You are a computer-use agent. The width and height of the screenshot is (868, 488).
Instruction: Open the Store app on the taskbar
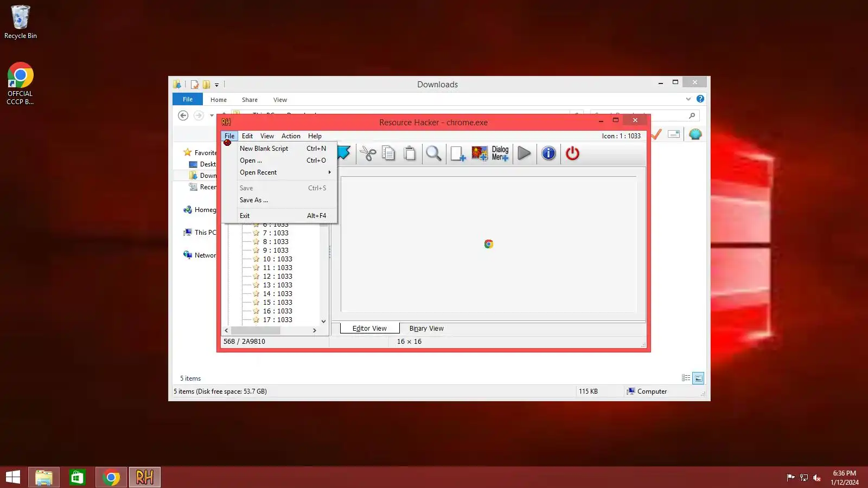pos(78,477)
